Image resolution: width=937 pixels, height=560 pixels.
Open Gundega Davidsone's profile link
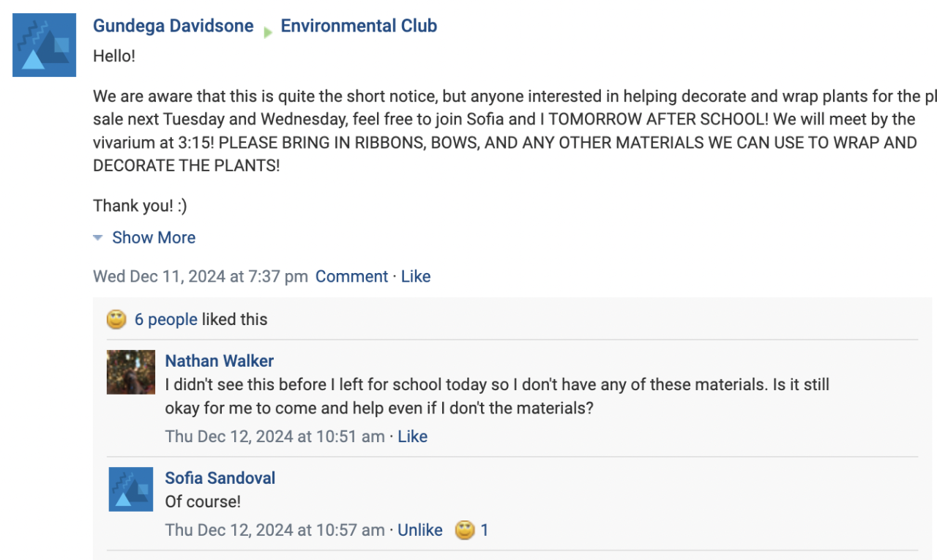pos(173,26)
